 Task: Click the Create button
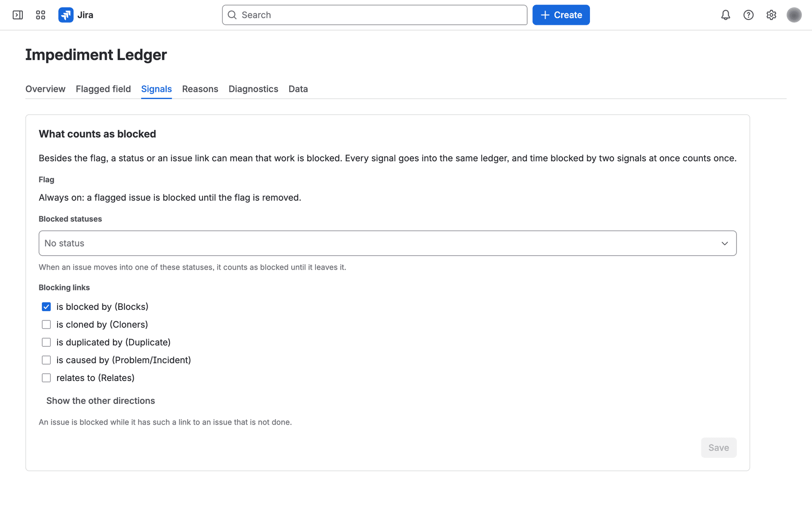coord(561,15)
